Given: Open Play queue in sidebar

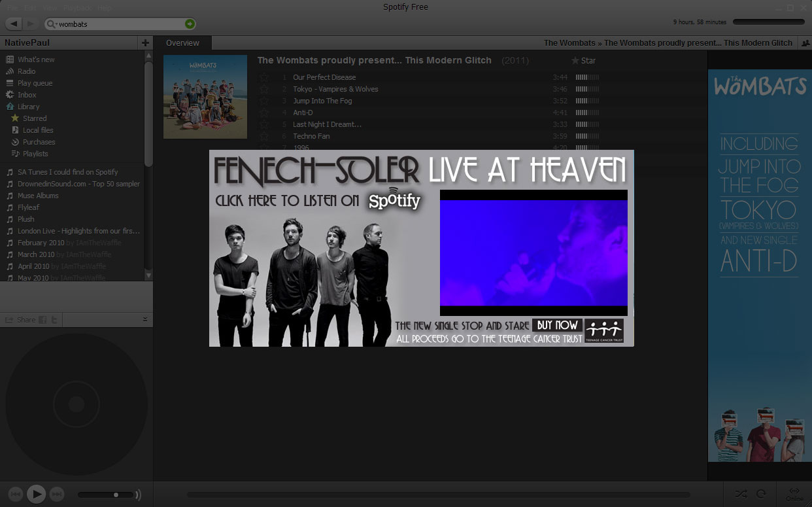Looking at the screenshot, I should click(35, 83).
